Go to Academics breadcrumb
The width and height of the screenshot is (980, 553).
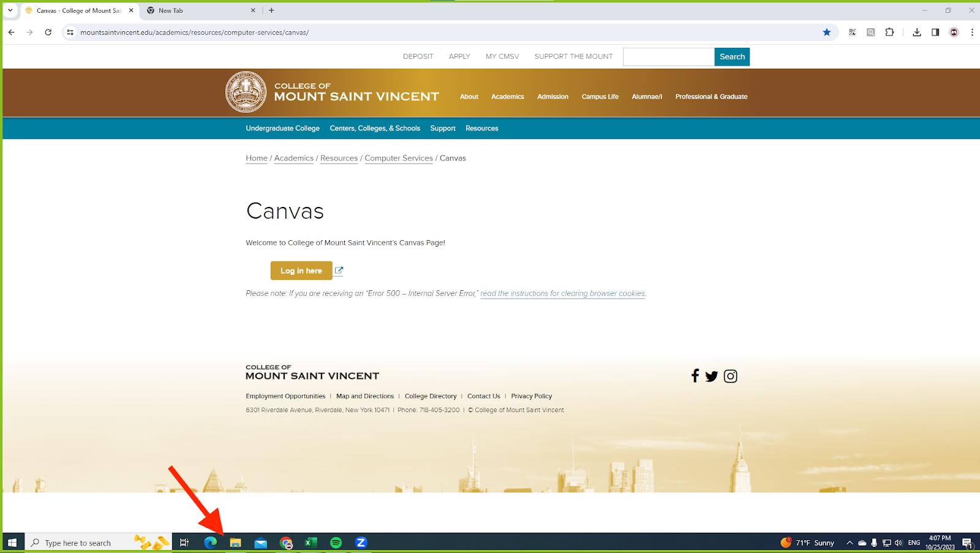tap(294, 158)
